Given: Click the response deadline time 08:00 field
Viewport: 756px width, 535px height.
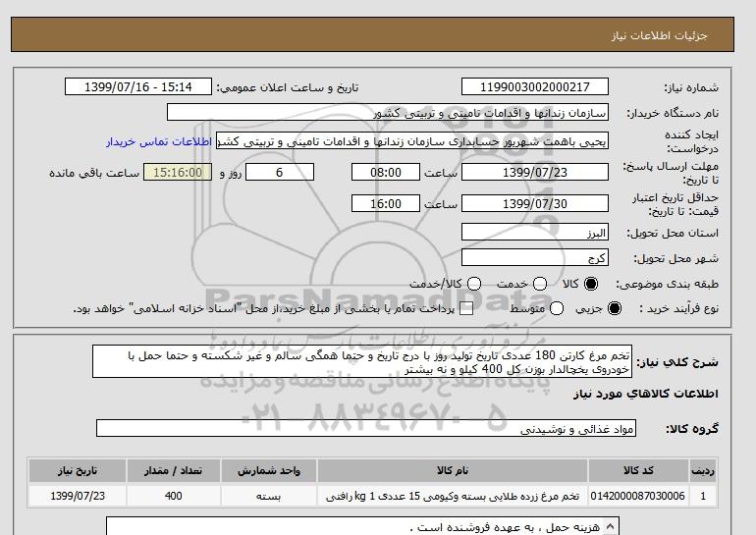Looking at the screenshot, I should 386,172.
